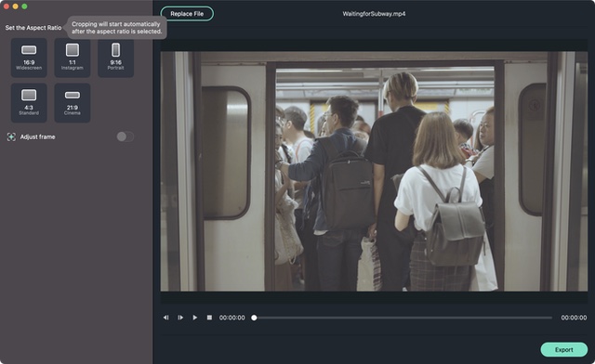595x364 pixels.
Task: Click the current time 00:00:00 readout
Action: (231, 318)
